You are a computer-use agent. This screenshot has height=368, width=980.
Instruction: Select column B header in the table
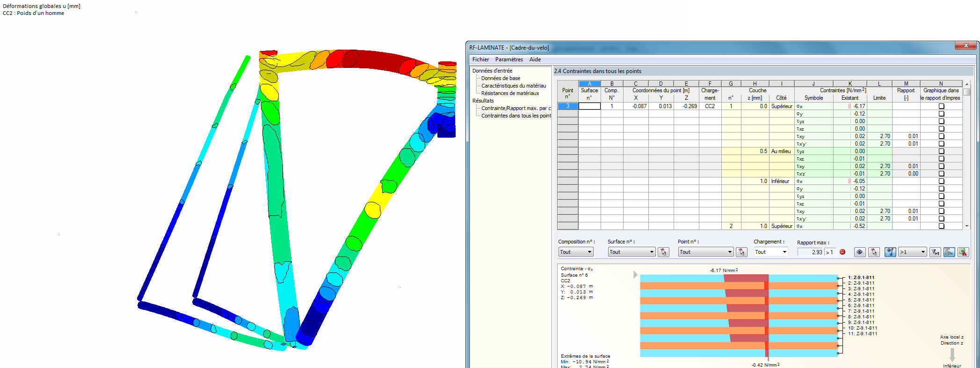pos(611,84)
